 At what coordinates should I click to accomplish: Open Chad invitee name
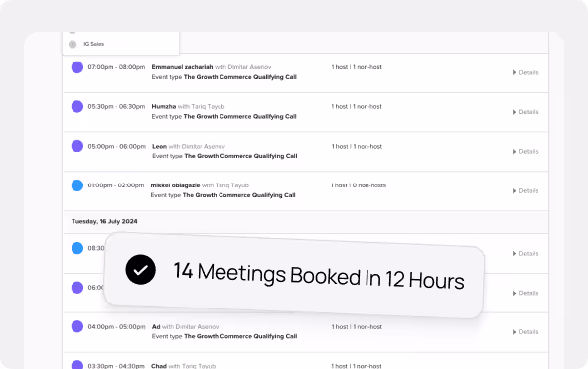coord(159,366)
